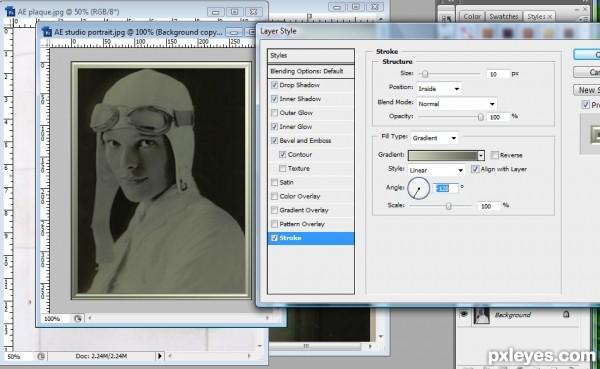Click the AE plaque zoom field showing 50%
This screenshot has height=369, width=600.
click(19, 356)
